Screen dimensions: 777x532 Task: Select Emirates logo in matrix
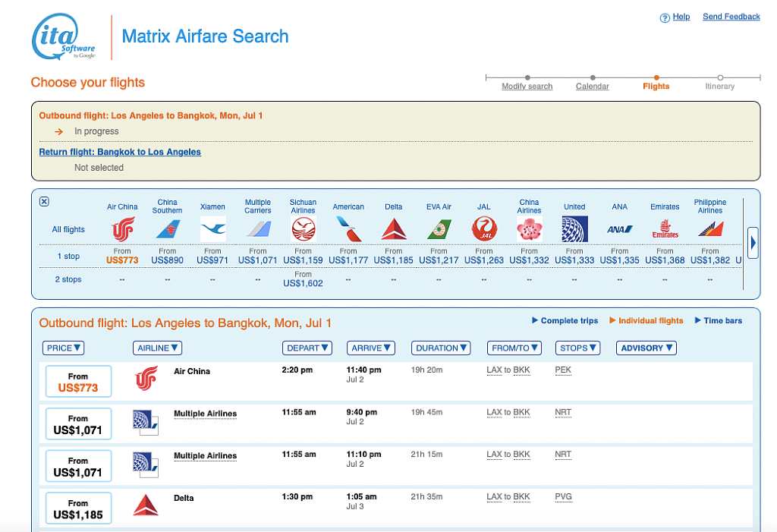665,229
